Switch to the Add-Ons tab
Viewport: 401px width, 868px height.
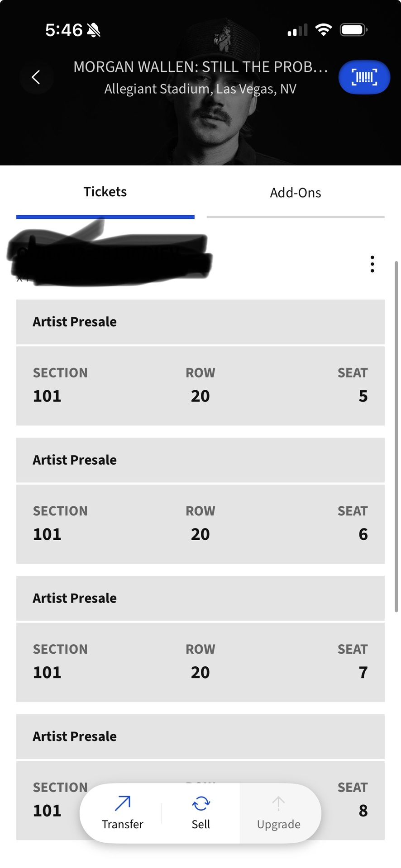[x=296, y=193]
